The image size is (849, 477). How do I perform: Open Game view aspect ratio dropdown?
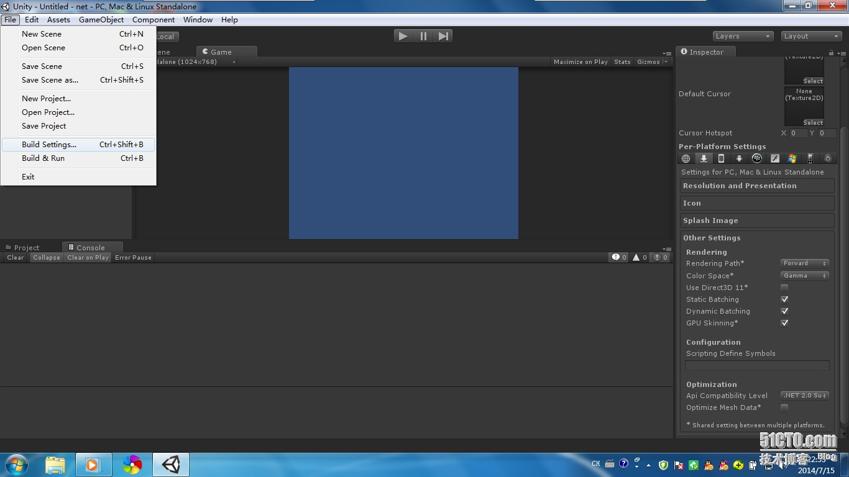click(x=195, y=62)
